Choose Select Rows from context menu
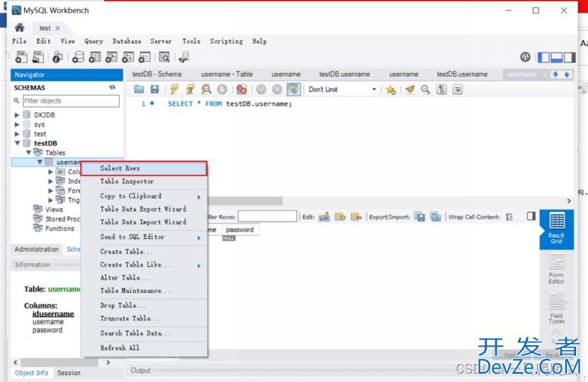The image size is (588, 382). (x=144, y=168)
